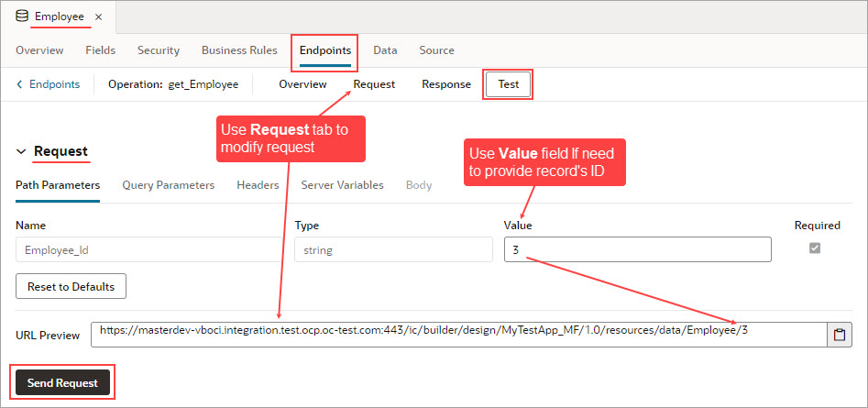Click the disabled Body tab

pos(419,185)
